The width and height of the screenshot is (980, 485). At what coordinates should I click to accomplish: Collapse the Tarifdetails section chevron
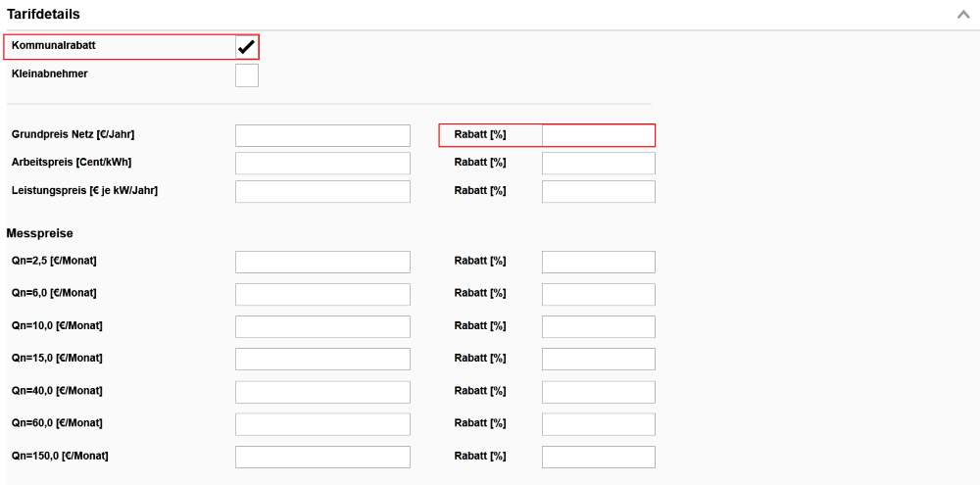pyautogui.click(x=962, y=15)
